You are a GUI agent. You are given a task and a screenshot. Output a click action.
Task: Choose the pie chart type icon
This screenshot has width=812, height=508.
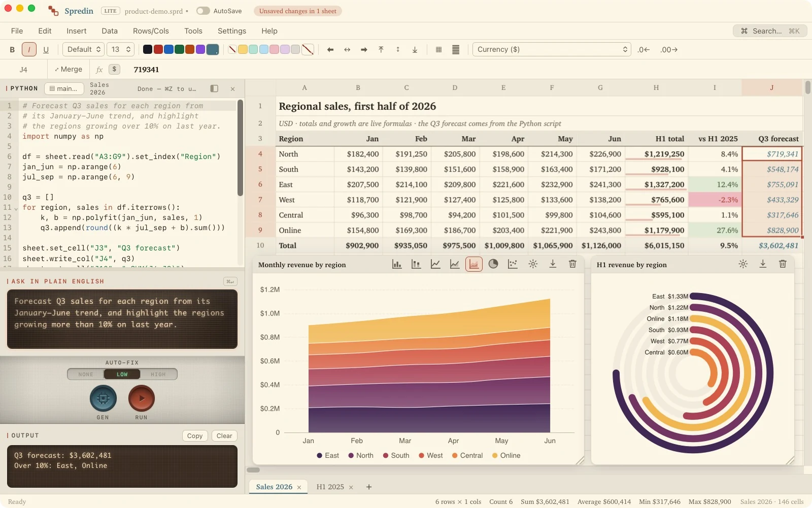pyautogui.click(x=493, y=264)
